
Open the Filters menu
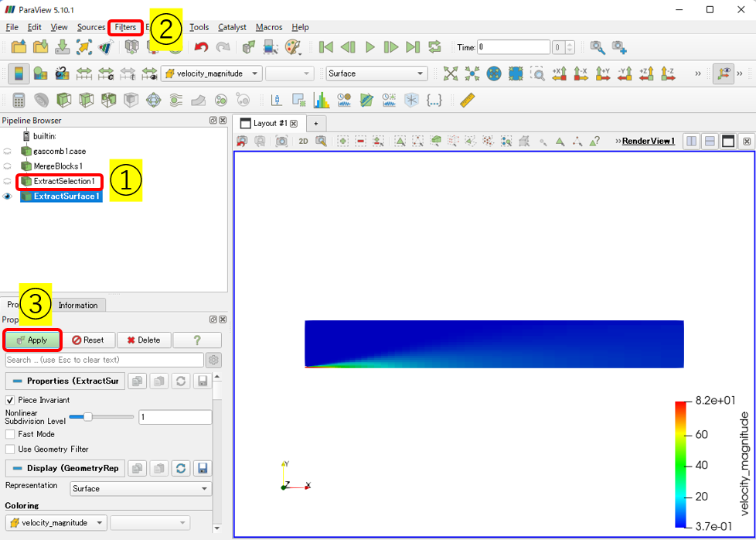[125, 27]
